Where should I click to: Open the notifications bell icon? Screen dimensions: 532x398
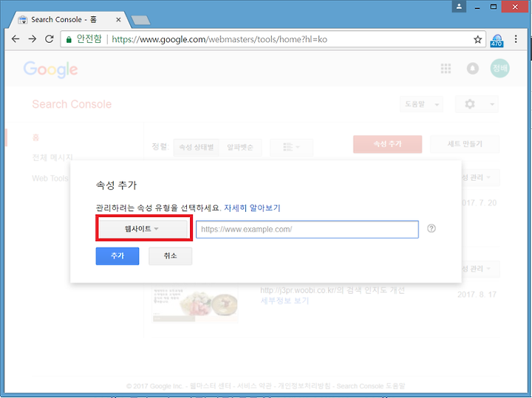point(473,69)
